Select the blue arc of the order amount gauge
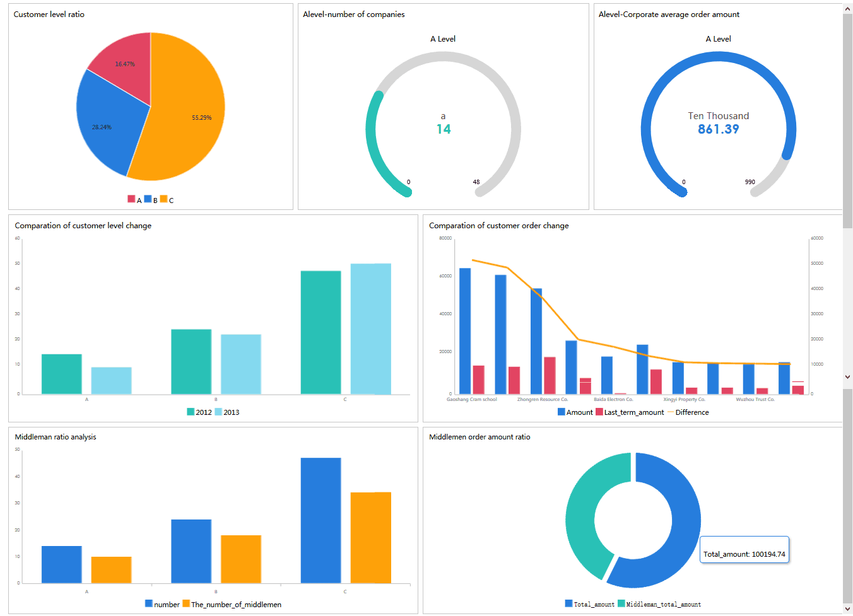853x616 pixels. [x=719, y=56]
